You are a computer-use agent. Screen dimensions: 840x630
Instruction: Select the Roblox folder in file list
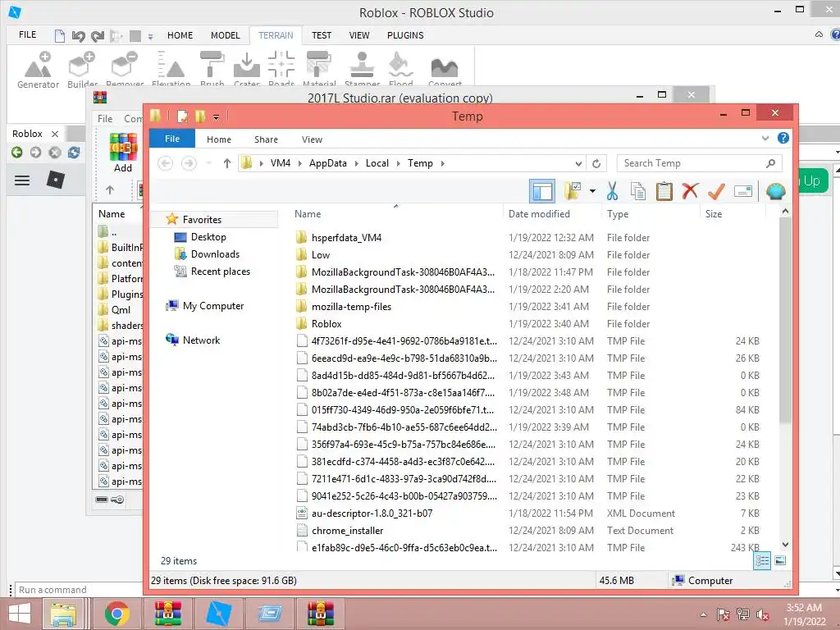click(x=326, y=323)
